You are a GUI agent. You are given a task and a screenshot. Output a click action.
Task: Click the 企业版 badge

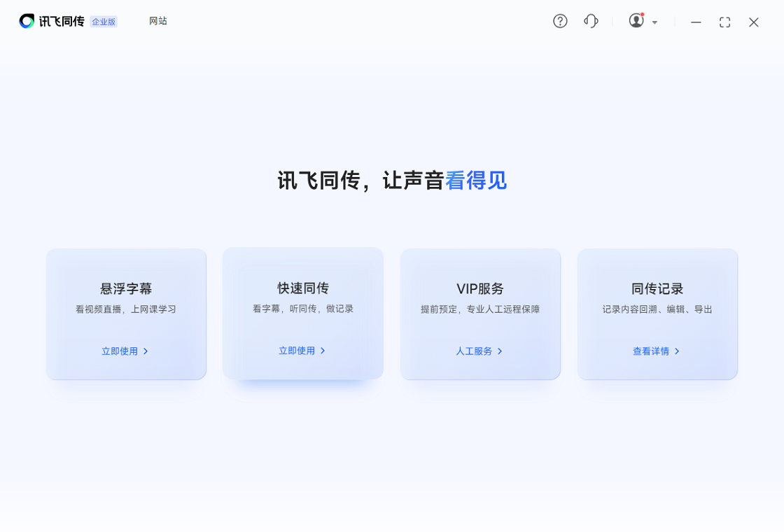104,22
